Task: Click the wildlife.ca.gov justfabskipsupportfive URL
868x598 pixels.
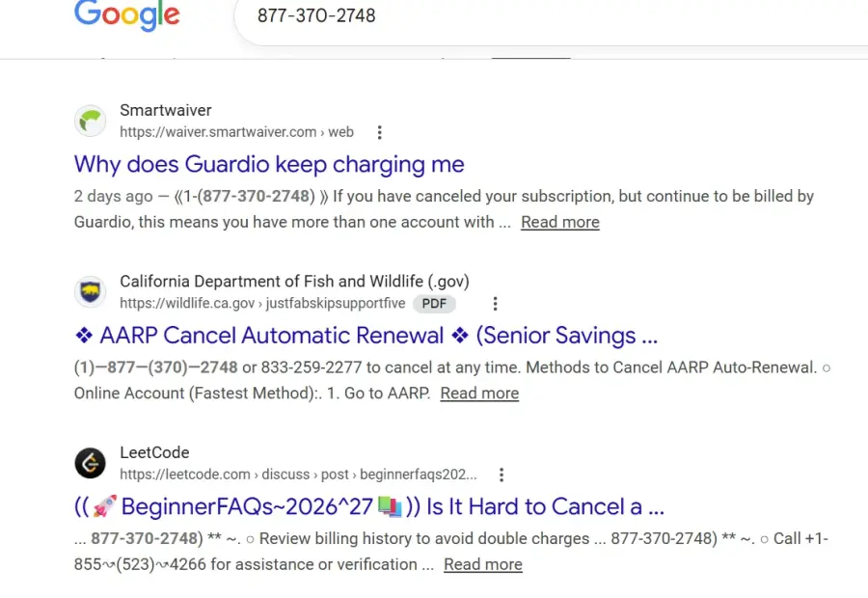Action: pos(262,304)
